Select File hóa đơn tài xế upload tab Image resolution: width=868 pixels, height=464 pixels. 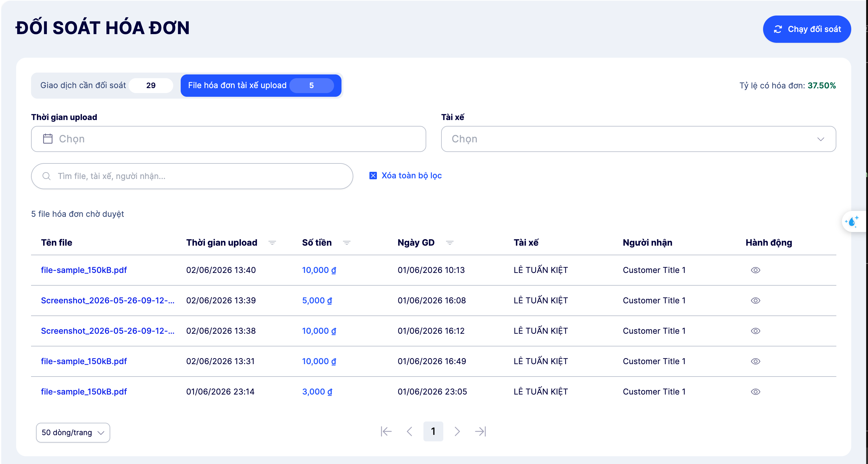click(261, 86)
